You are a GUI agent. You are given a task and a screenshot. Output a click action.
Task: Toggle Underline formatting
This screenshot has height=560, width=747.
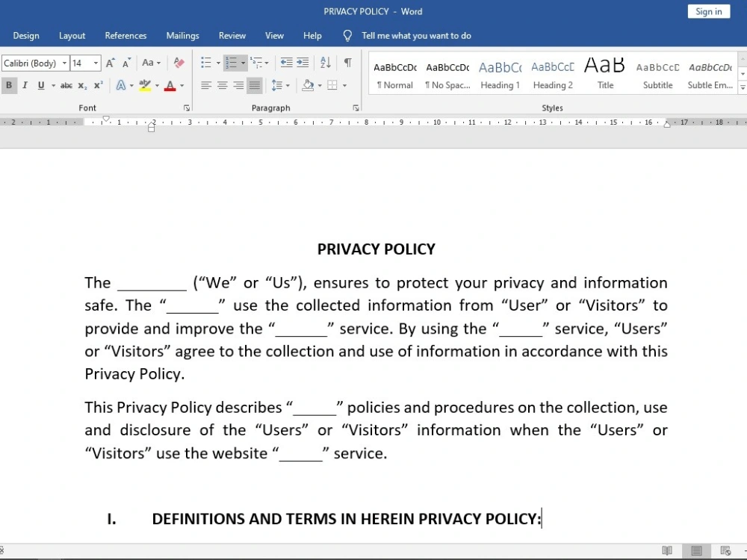pyautogui.click(x=41, y=86)
